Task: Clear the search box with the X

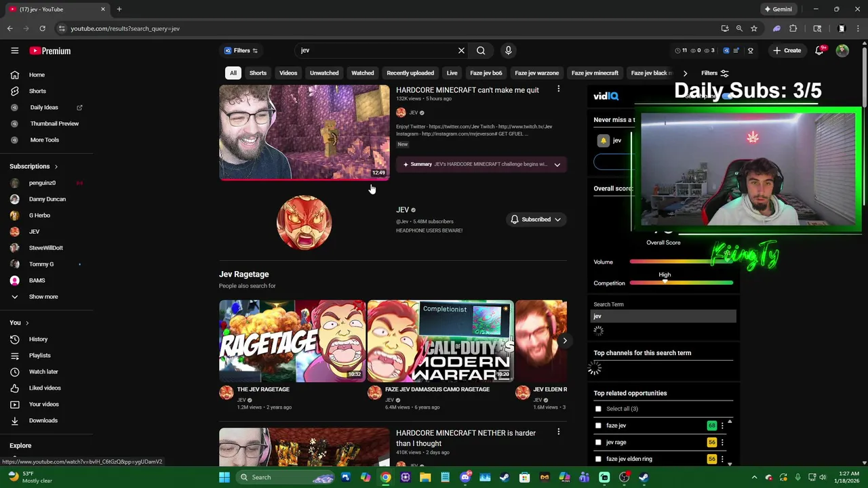Action: [x=461, y=51]
